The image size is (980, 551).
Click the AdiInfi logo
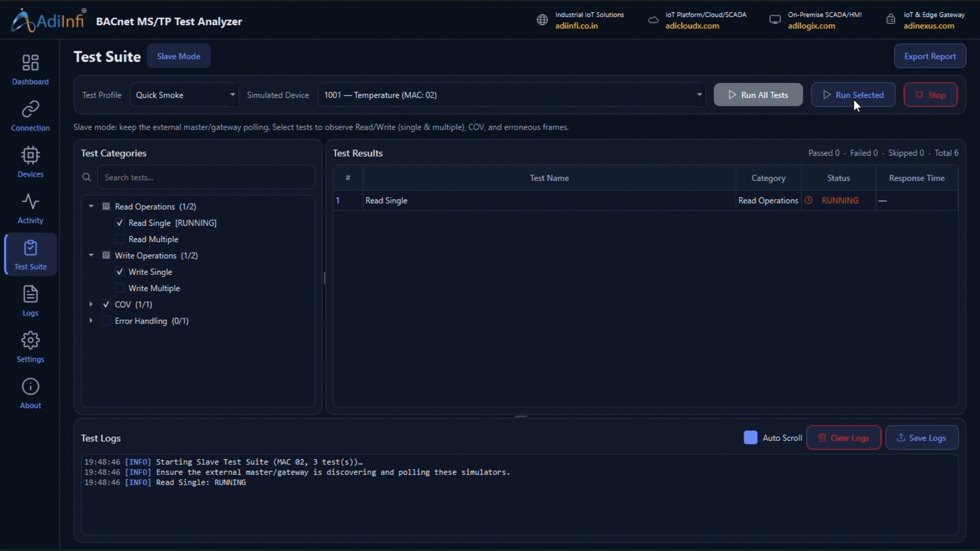coord(48,20)
